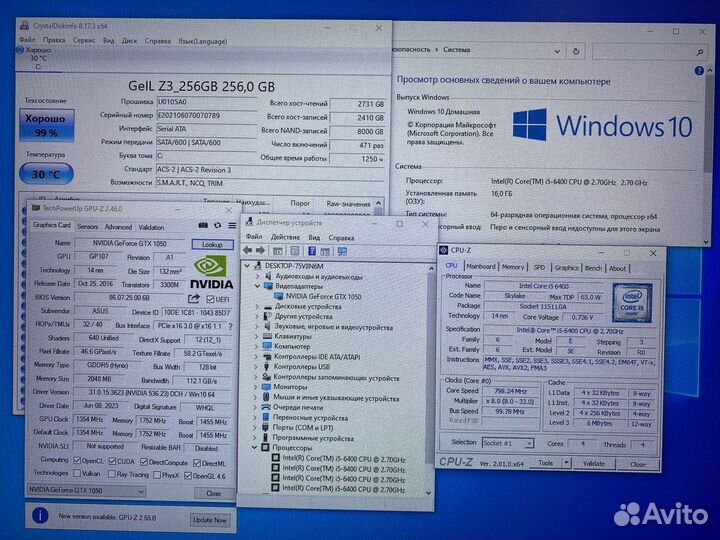This screenshot has height=540, width=720.
Task: Click the forward arrow in Device Manager toolbar
Action: point(260,251)
